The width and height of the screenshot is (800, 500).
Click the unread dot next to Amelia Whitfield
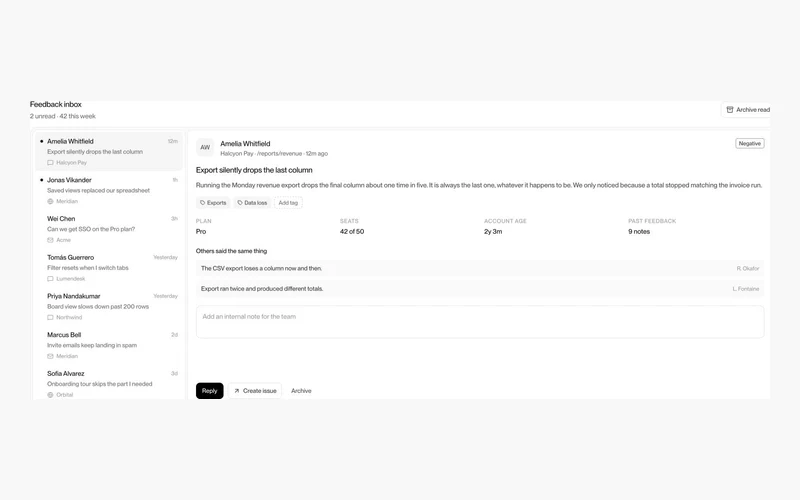point(41,141)
